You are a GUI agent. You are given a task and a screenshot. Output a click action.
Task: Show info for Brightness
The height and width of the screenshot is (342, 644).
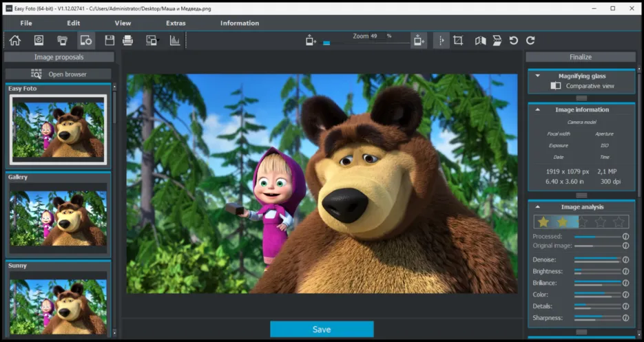(x=625, y=271)
